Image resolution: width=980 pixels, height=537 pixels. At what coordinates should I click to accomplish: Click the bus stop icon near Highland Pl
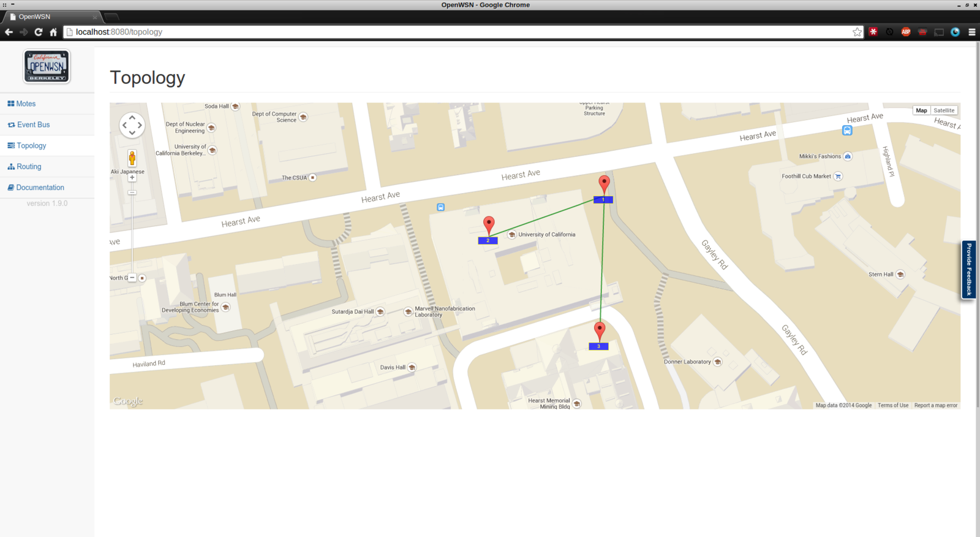pos(847,130)
